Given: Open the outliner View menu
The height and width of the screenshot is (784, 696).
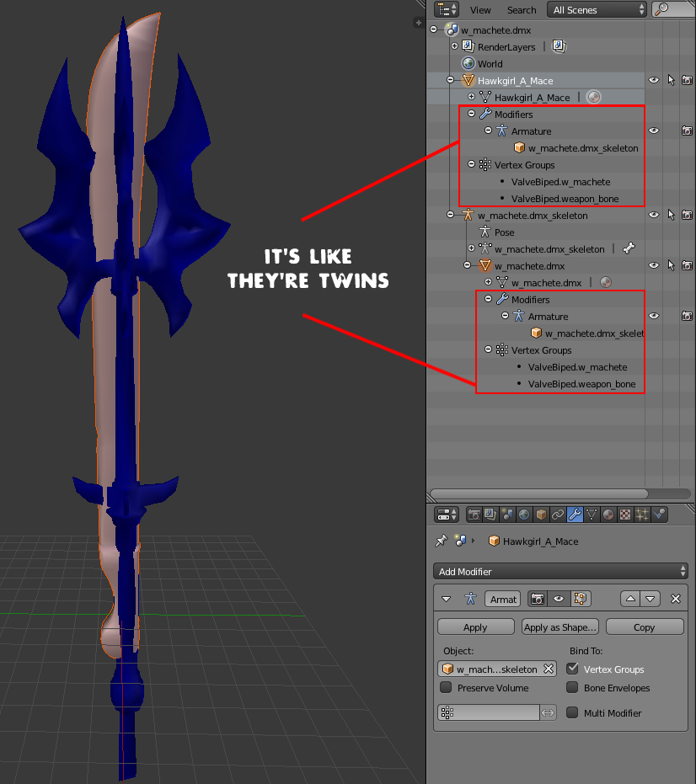Looking at the screenshot, I should tap(479, 10).
